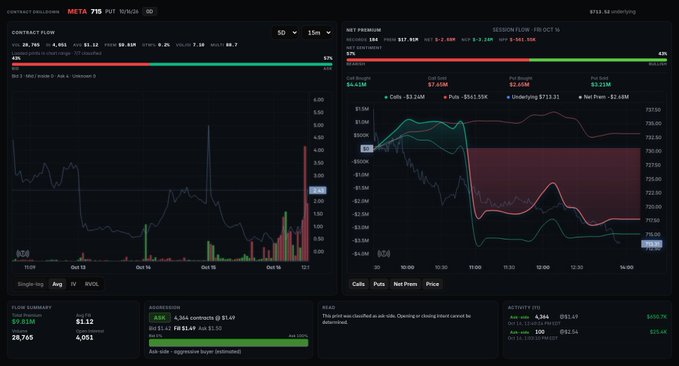679x366 pixels.
Task: Click the $713.52 underlying text at top right
Action: (612, 12)
